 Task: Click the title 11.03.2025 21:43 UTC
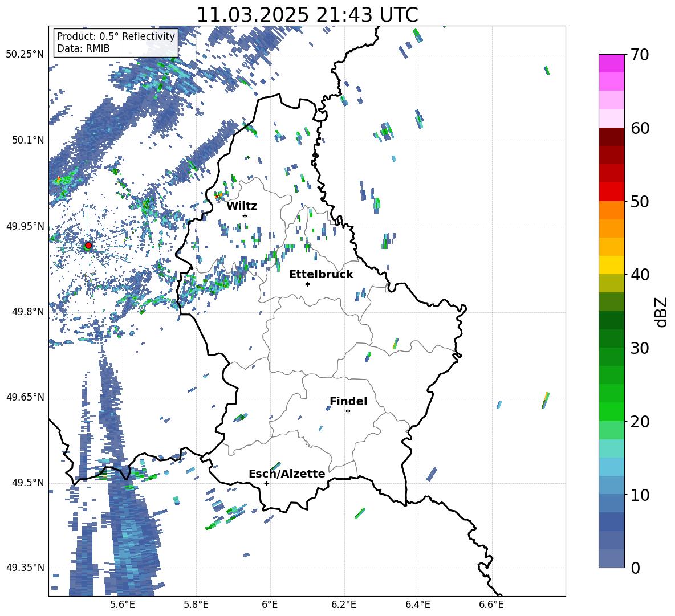point(307,15)
